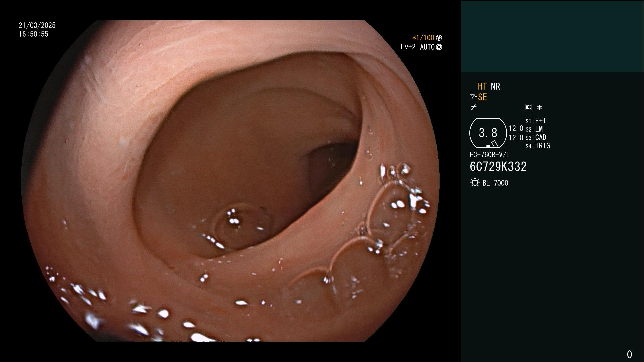Click the NR noise reduction indicator
This screenshot has width=644, height=362.
tap(495, 86)
